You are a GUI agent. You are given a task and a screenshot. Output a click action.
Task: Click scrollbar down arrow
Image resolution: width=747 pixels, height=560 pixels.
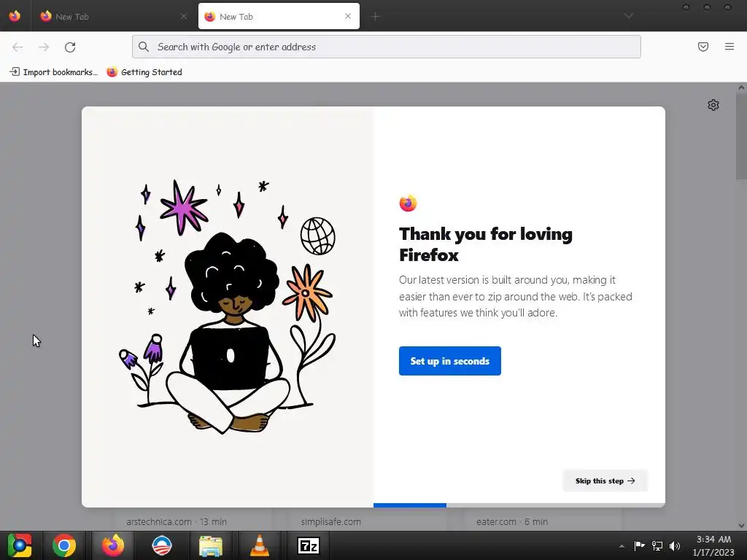pos(741,526)
